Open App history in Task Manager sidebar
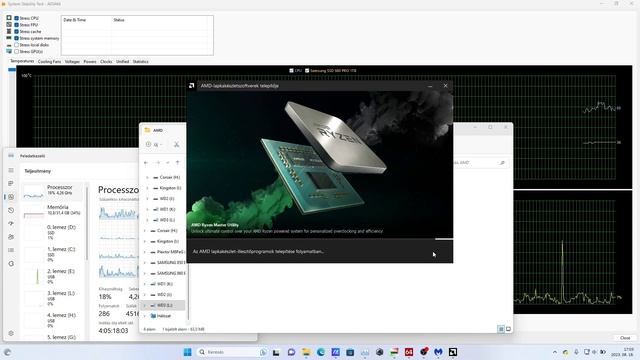The width and height of the screenshot is (640, 360). coord(11,210)
